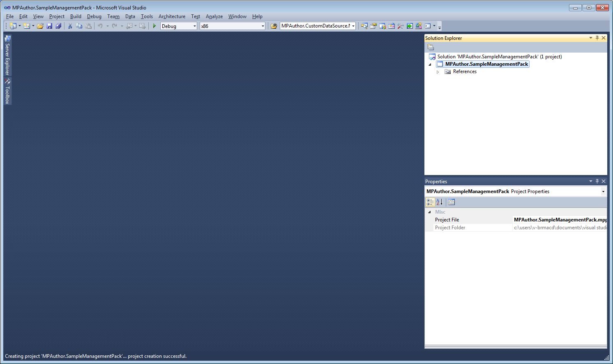This screenshot has height=364, width=613.
Task: Open the Add New Item dropdown arrow
Action: click(33, 26)
